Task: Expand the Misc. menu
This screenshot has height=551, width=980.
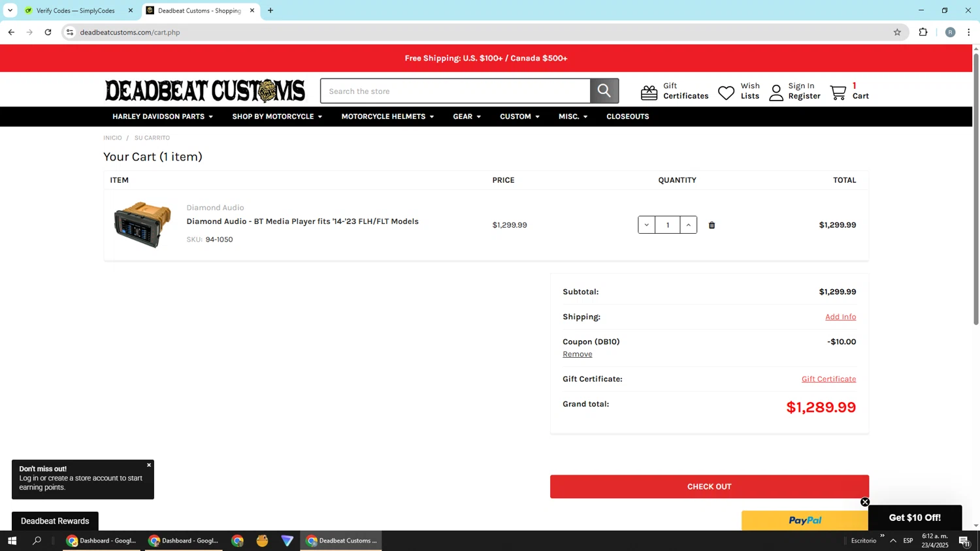Action: point(573,116)
